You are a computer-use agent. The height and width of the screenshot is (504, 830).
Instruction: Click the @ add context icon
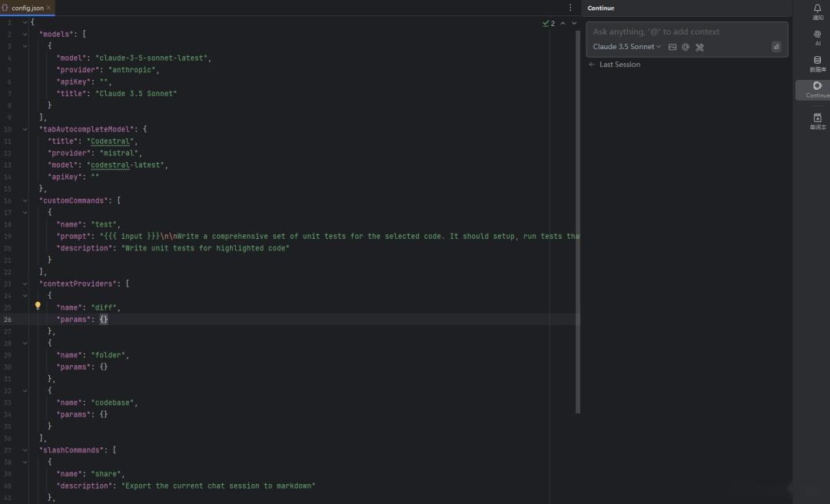(686, 47)
